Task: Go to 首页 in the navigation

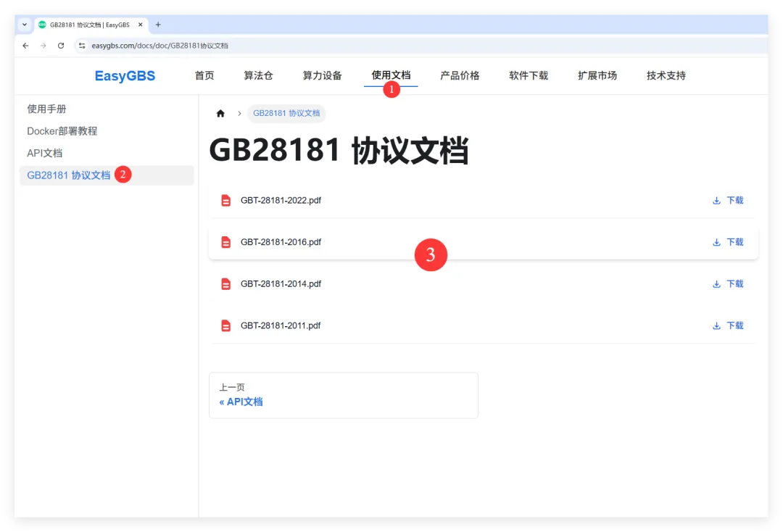Action: [x=204, y=75]
